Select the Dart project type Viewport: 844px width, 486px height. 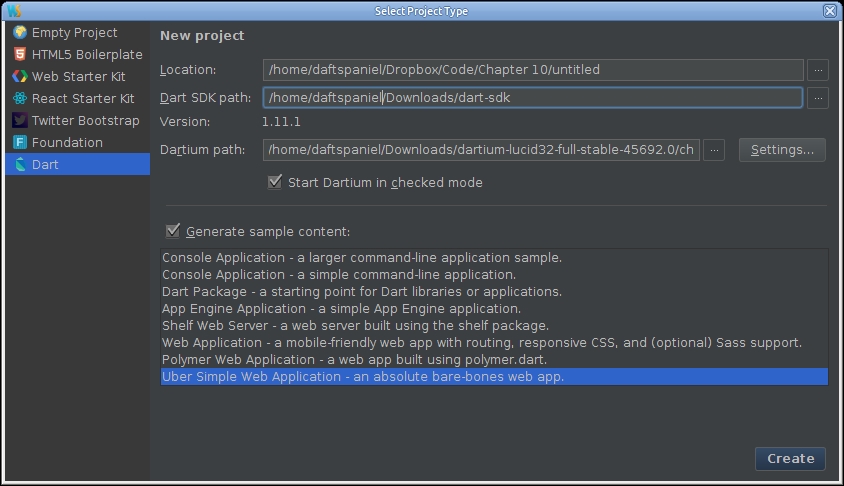click(x=78, y=164)
